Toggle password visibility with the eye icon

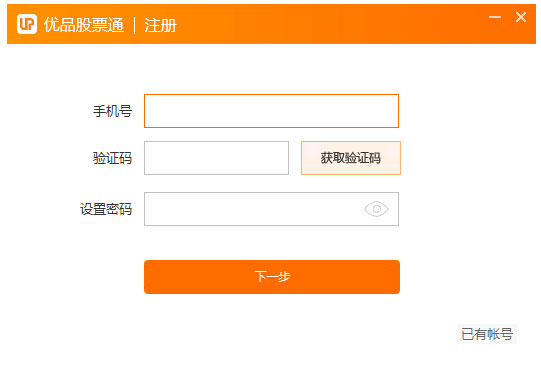tap(376, 209)
